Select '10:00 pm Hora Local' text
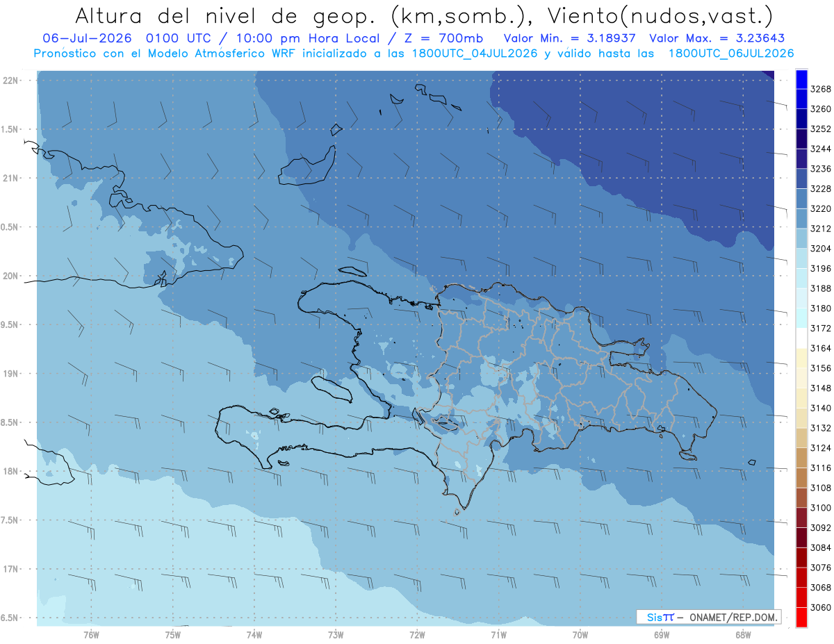 point(307,39)
